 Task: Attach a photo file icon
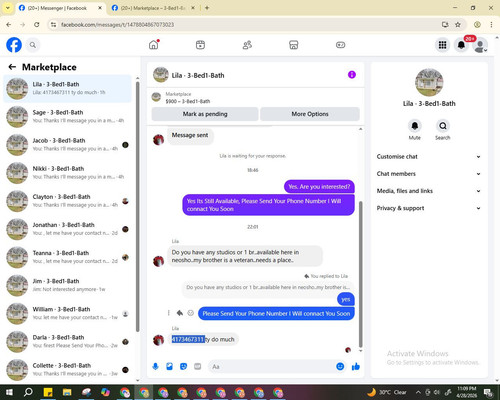(169, 367)
